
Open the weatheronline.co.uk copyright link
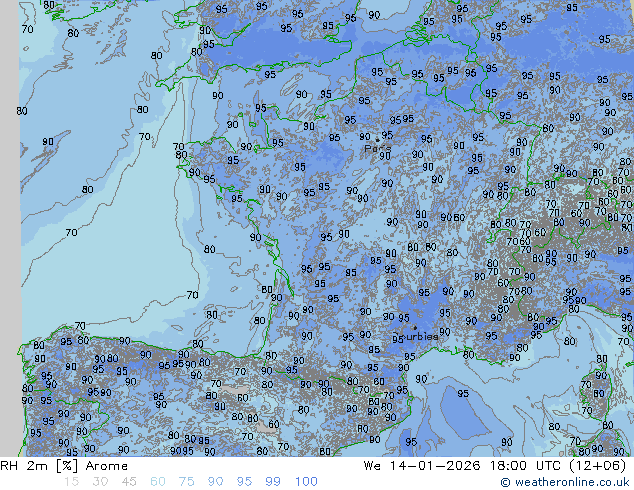pyautogui.click(x=565, y=482)
